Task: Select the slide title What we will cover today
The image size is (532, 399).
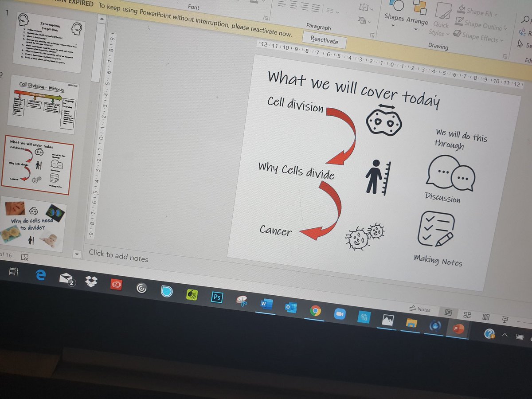Action: (x=353, y=90)
